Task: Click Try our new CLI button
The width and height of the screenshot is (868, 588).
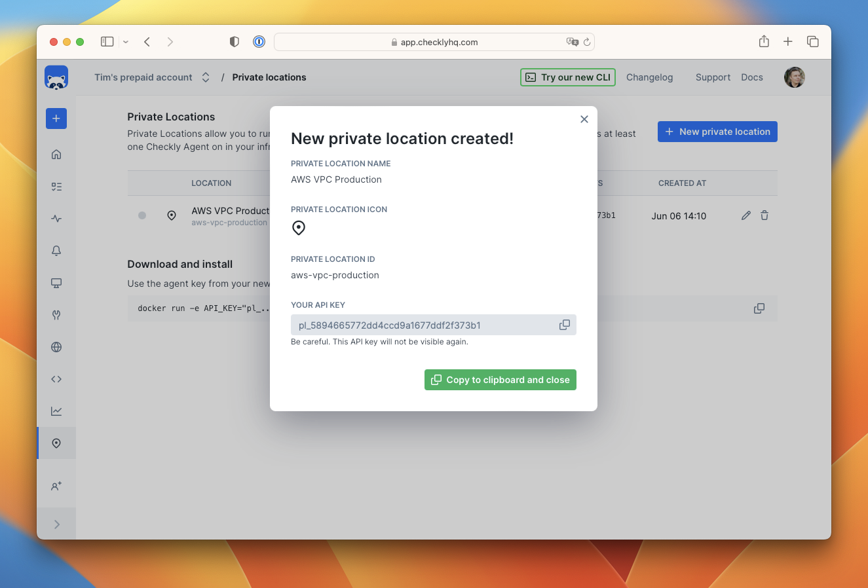Action: (x=567, y=77)
